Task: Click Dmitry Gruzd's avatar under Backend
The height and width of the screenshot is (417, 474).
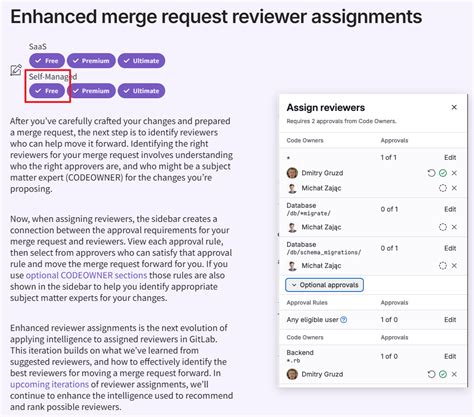Action: 292,374
